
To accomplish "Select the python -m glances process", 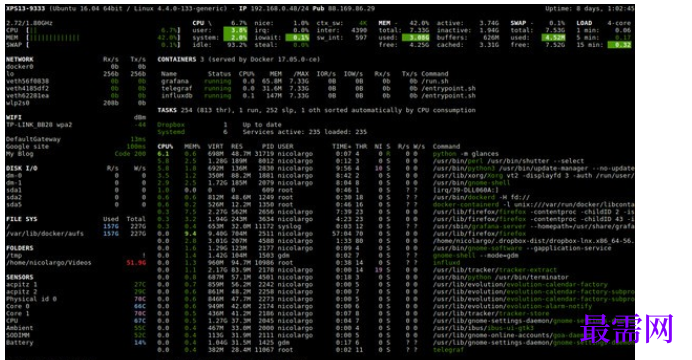I will click(x=466, y=154).
